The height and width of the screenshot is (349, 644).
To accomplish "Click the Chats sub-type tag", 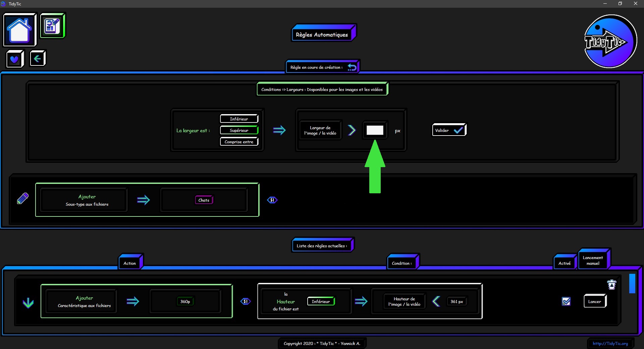I will (x=204, y=200).
